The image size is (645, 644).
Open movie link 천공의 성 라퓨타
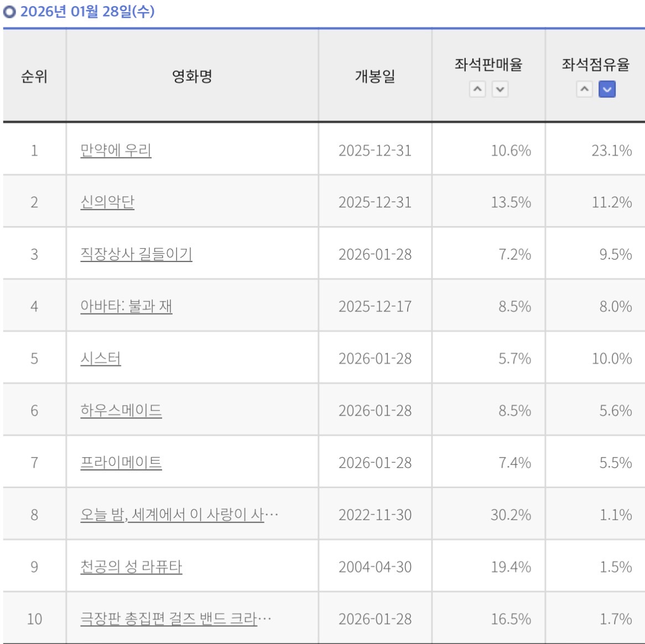131,567
